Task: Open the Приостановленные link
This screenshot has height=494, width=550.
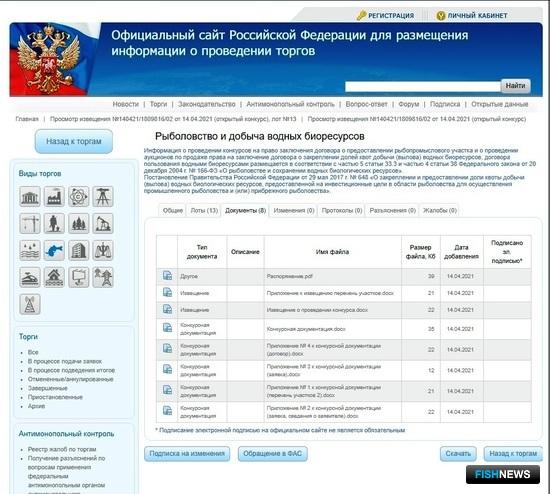Action: tap(55, 397)
